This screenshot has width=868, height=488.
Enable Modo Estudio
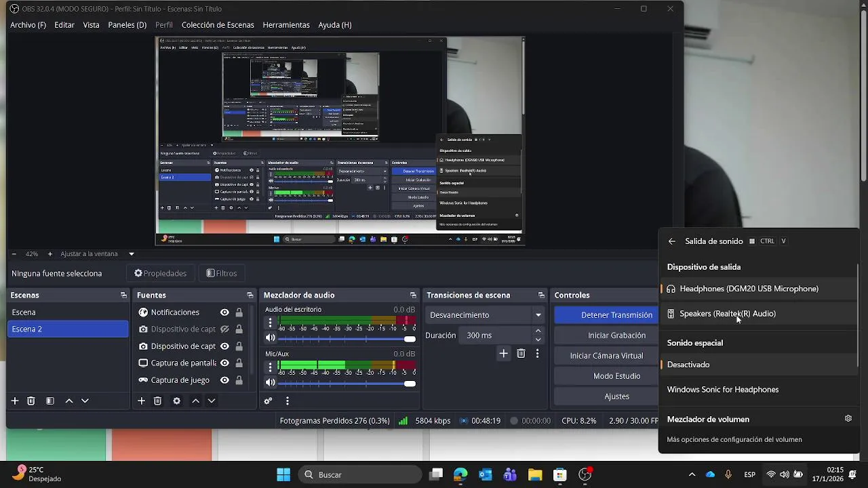(x=606, y=375)
